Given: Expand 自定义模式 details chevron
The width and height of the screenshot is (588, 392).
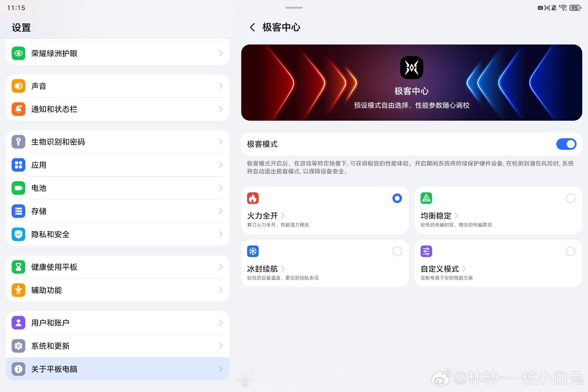Looking at the screenshot, I should coord(464,269).
